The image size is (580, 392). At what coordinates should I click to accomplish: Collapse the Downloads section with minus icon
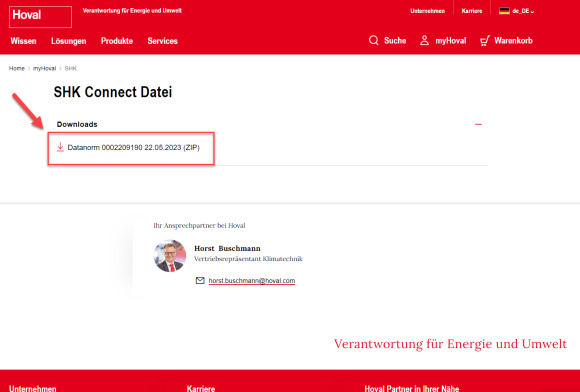click(x=478, y=124)
